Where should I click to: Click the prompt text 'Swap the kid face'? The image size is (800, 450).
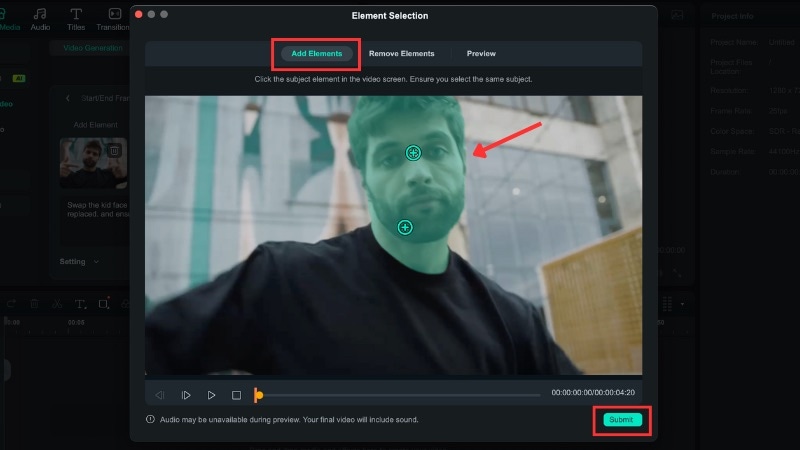(x=97, y=205)
